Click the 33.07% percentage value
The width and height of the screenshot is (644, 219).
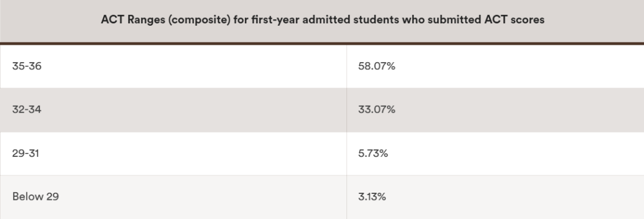(x=377, y=109)
